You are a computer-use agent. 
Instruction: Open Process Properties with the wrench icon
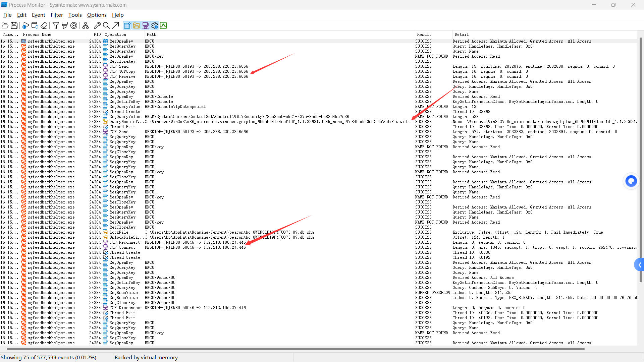97,25
